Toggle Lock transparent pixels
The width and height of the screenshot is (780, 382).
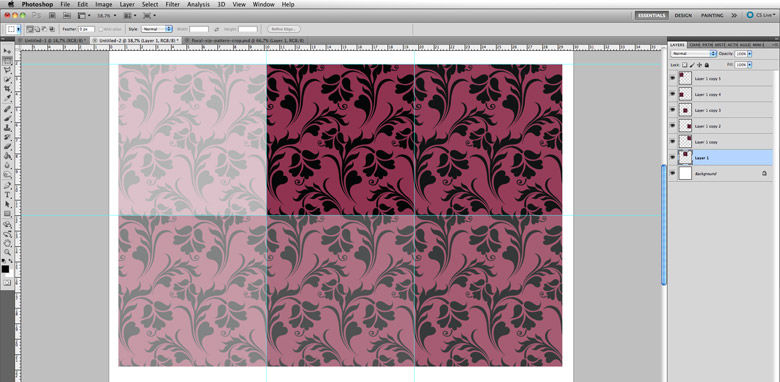pos(684,65)
